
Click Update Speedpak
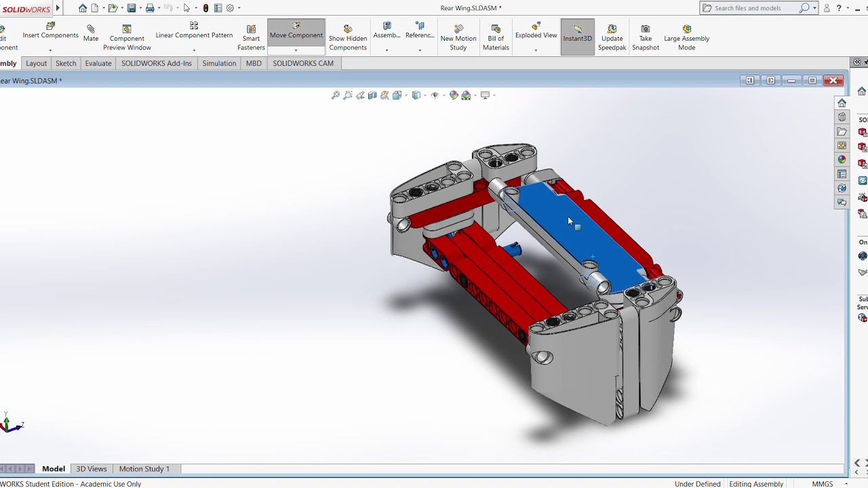pos(612,38)
